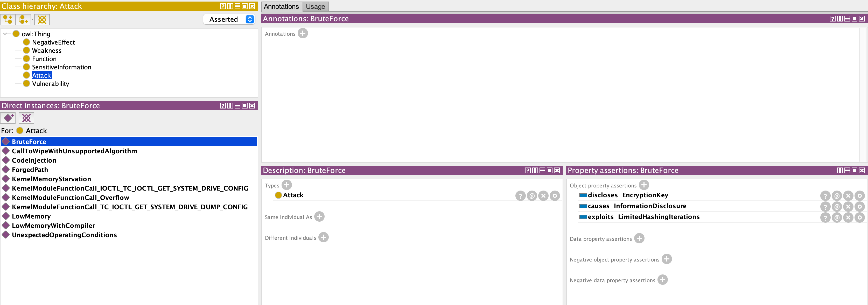Select the CodeInjection individual

(x=34, y=160)
